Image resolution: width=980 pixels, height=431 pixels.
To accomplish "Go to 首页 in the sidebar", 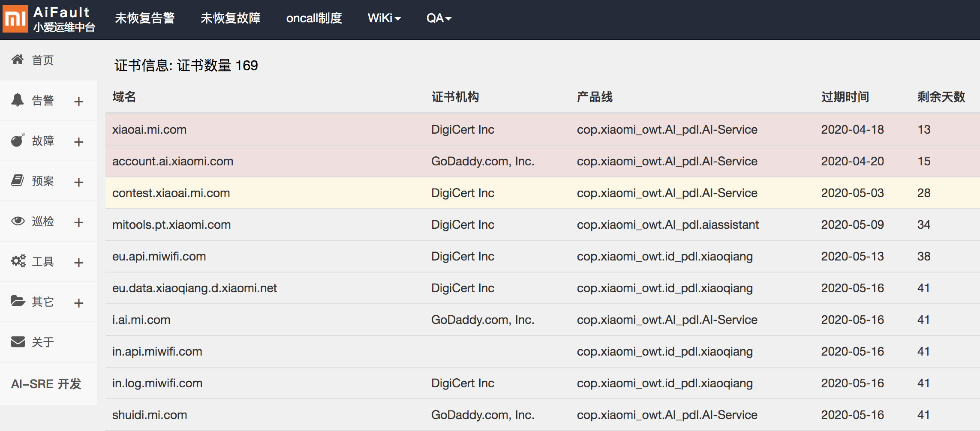I will pyautogui.click(x=43, y=60).
